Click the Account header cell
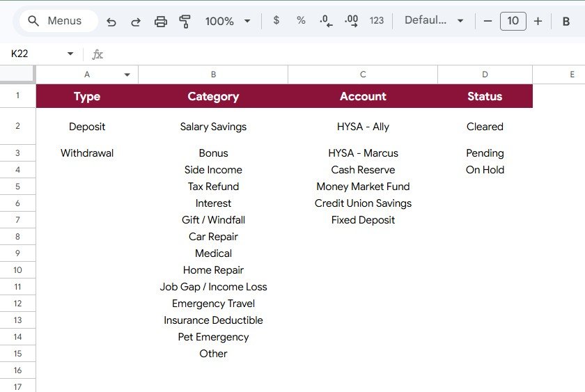Viewport: 585px width, 392px height. [363, 96]
